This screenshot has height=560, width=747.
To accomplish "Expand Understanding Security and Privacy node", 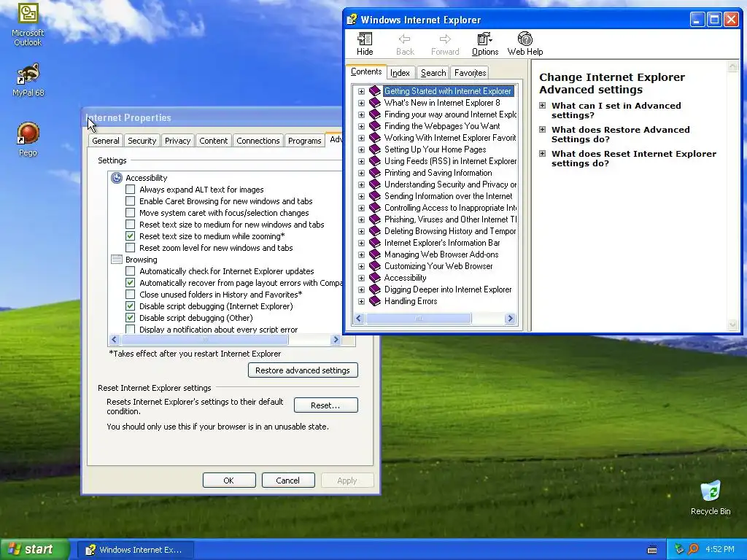I will click(x=361, y=184).
